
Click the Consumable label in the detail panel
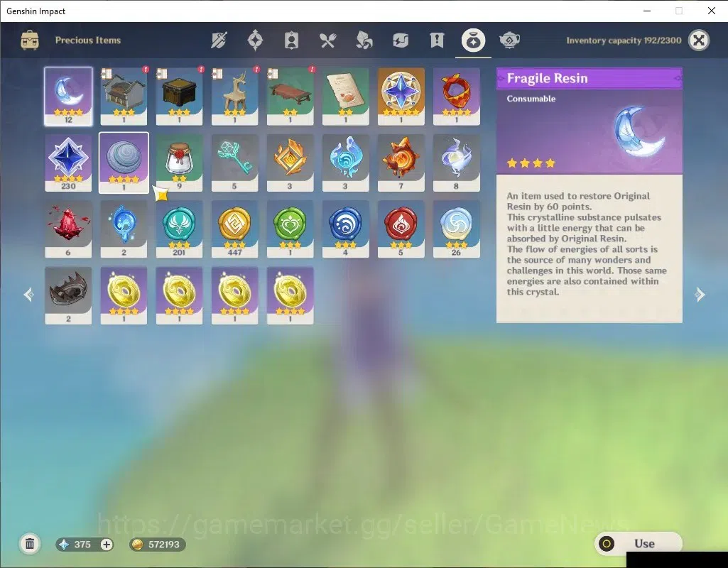click(x=531, y=99)
